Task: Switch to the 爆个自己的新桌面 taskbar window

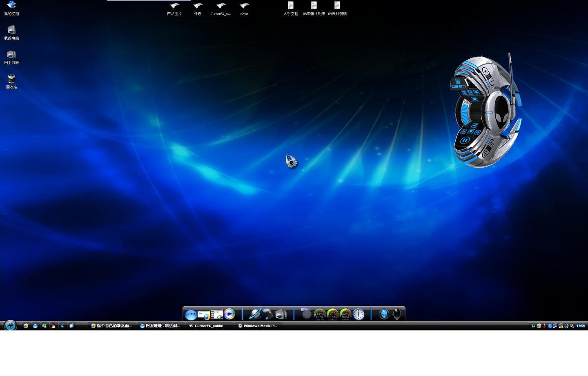Action: (111, 326)
